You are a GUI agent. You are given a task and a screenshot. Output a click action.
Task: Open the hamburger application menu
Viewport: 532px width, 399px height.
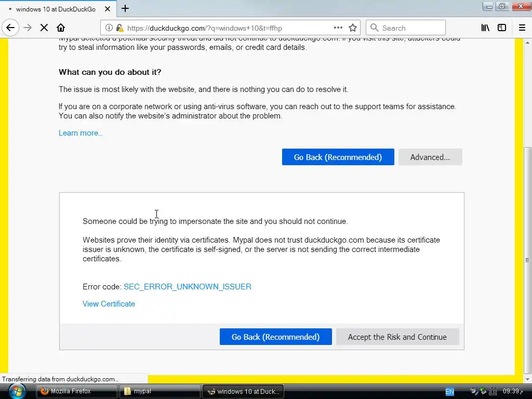(522, 28)
